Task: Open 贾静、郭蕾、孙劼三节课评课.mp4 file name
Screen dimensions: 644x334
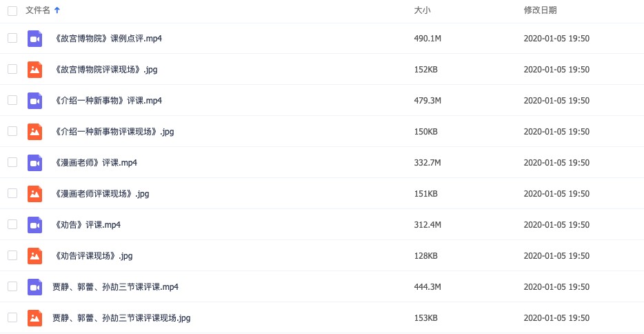Action: coord(116,286)
